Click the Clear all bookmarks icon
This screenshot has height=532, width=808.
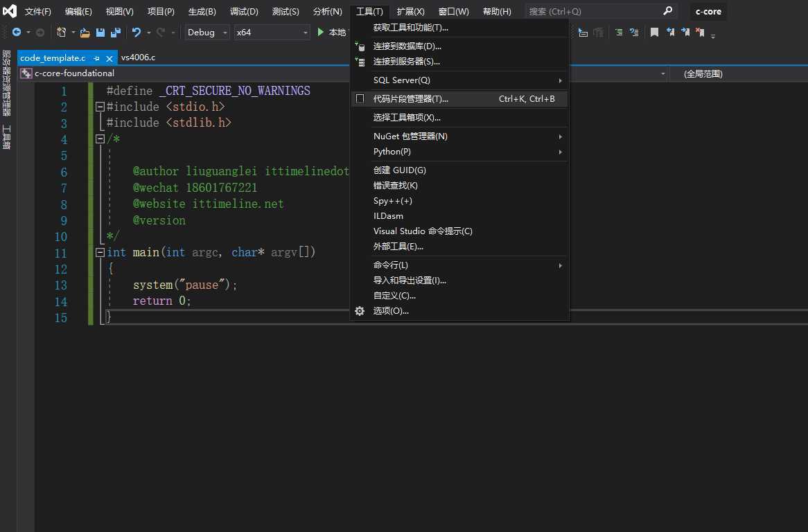click(x=700, y=33)
